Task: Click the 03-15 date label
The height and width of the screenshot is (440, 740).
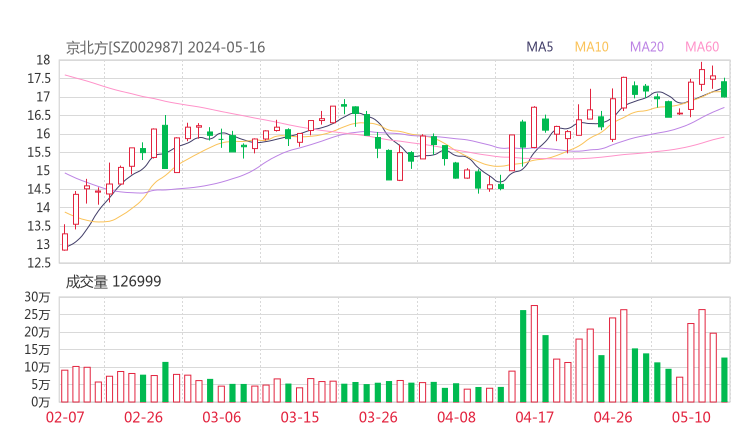Action: tap(300, 417)
